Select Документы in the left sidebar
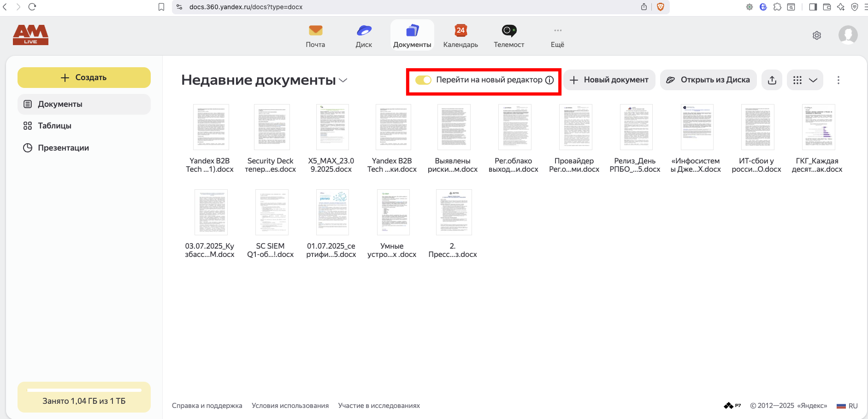868x419 pixels. (x=84, y=104)
